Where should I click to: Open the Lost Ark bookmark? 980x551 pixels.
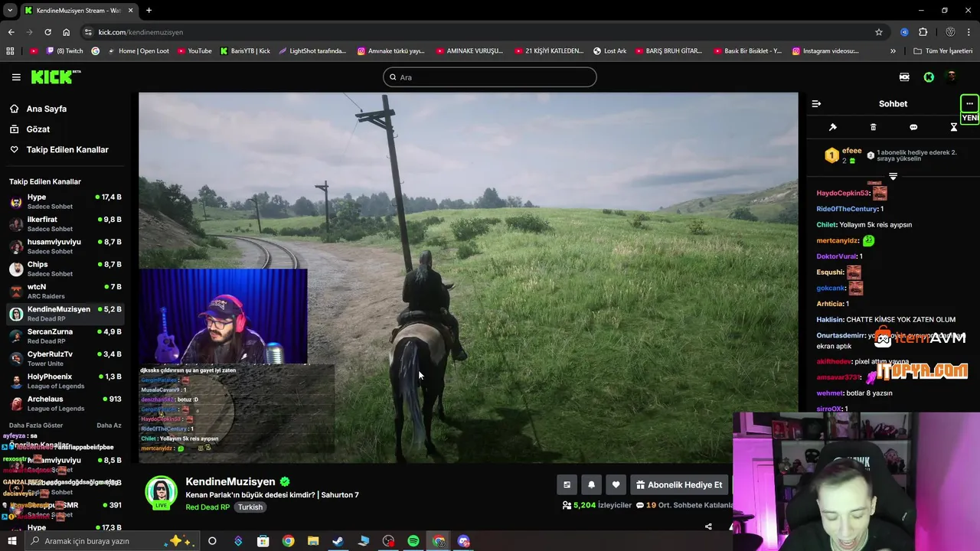pyautogui.click(x=609, y=51)
